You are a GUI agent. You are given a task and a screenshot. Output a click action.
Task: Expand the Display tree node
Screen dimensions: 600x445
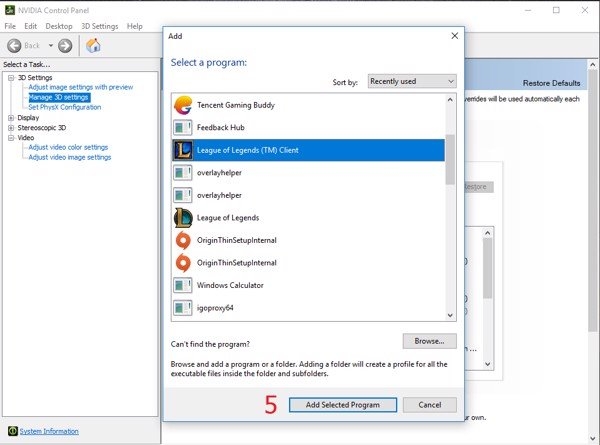coord(11,118)
